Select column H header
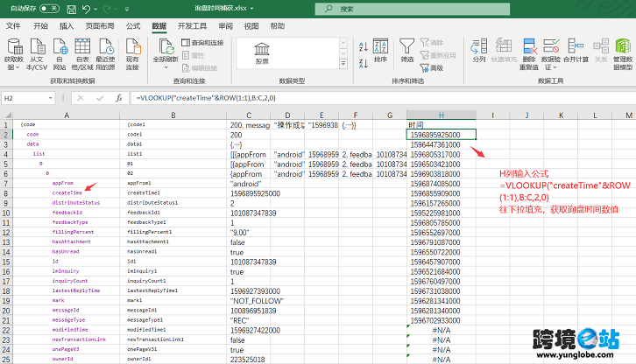The image size is (636, 364). click(x=442, y=115)
